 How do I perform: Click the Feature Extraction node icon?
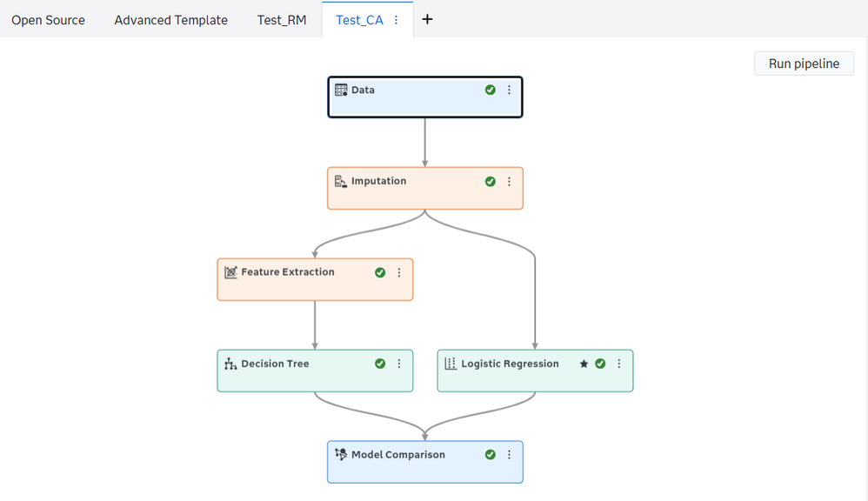230,272
